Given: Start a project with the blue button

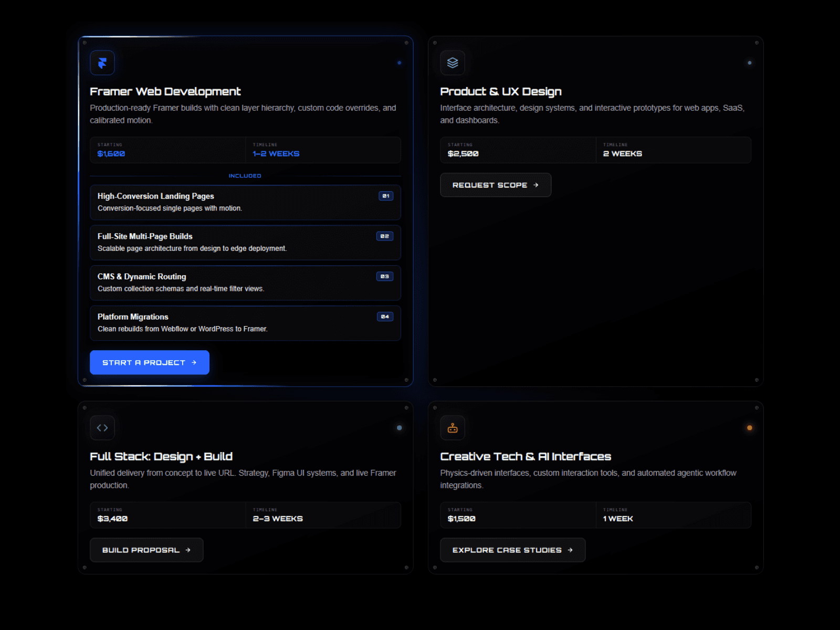Looking at the screenshot, I should click(150, 362).
